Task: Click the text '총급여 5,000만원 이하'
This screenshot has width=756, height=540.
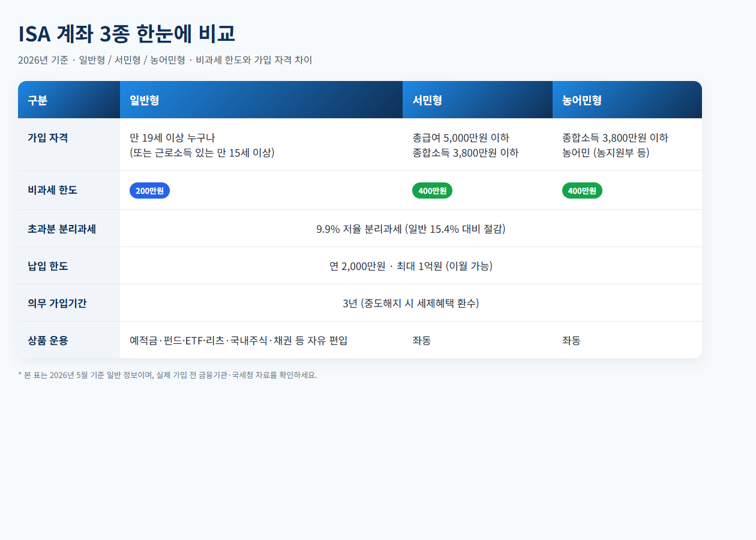Action: 461,137
